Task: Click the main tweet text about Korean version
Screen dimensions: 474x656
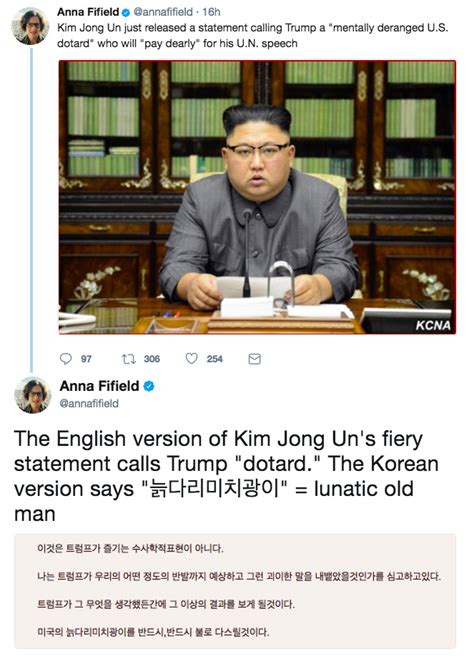Action: coord(226,476)
